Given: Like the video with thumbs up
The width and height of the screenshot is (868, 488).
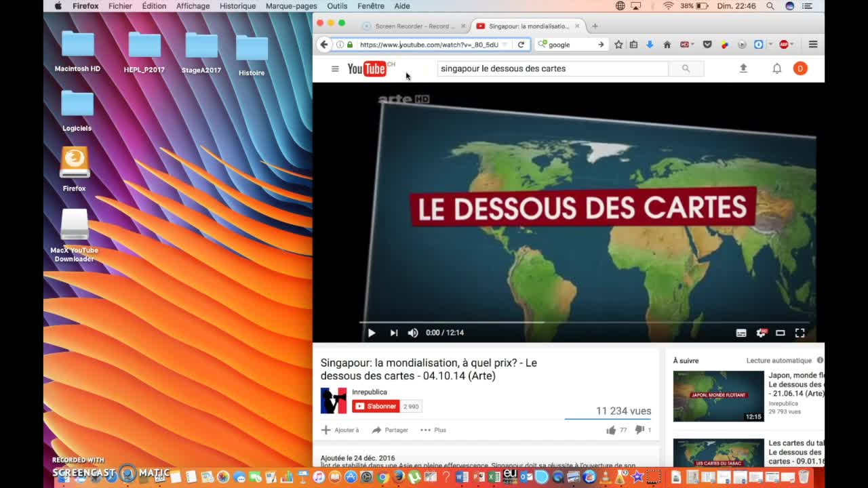Looking at the screenshot, I should (611, 430).
